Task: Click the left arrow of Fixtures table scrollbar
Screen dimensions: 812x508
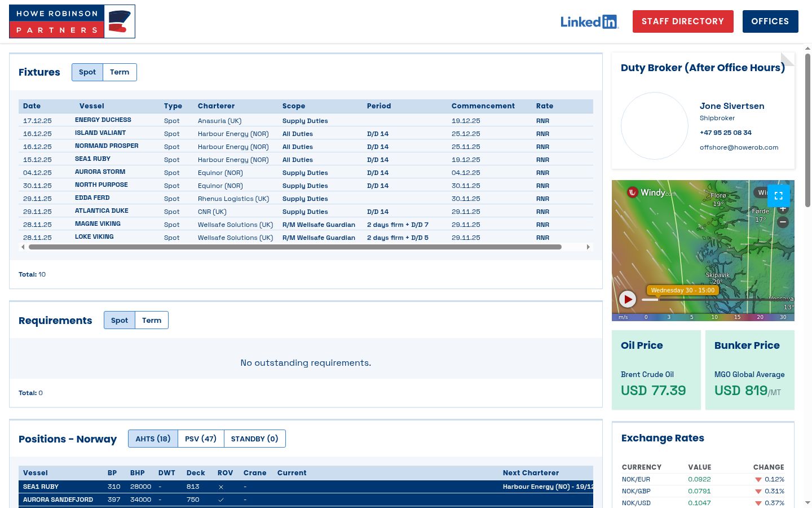Action: pyautogui.click(x=23, y=247)
